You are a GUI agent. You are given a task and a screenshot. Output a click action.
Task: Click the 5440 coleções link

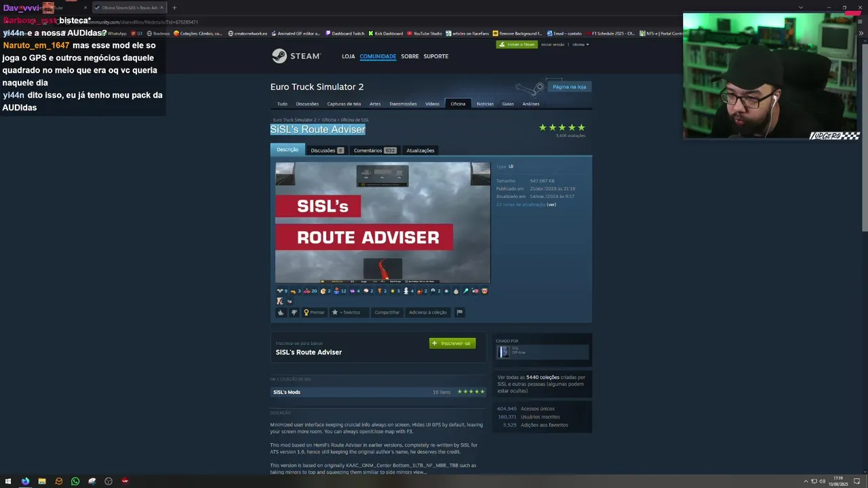[x=542, y=377]
